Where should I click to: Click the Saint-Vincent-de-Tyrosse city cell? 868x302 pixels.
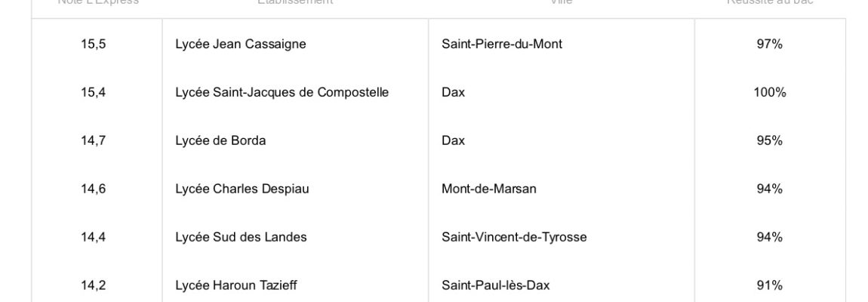coord(514,237)
